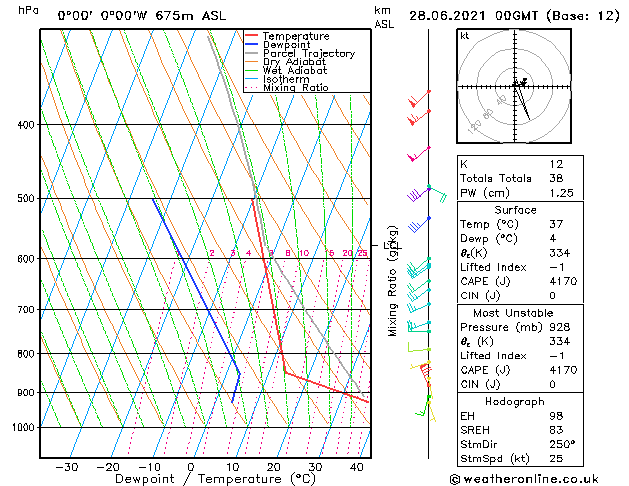629x486 pixels.
Task: Click the topmost red wind barb
Action: click(x=418, y=98)
